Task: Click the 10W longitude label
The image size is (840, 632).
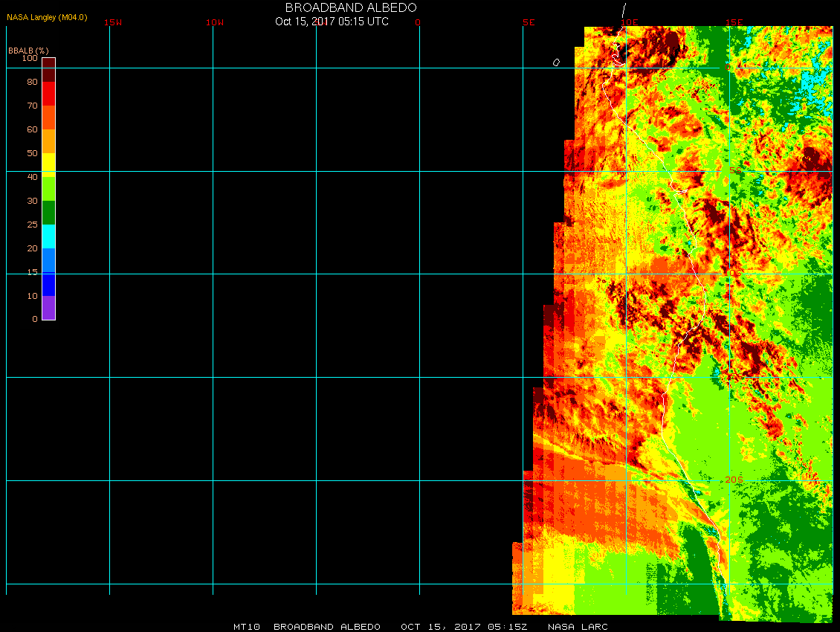Action: (x=215, y=22)
